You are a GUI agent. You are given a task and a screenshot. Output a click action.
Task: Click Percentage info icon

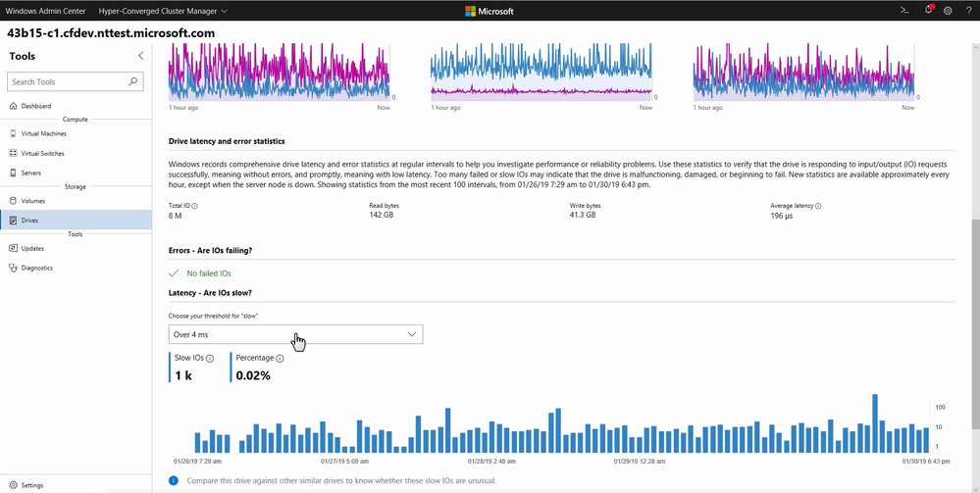[280, 359]
